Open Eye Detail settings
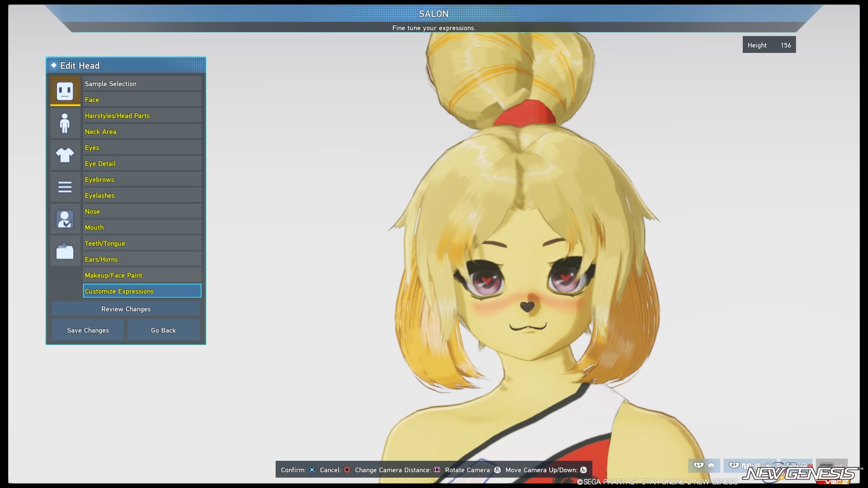The image size is (868, 488). tap(142, 164)
